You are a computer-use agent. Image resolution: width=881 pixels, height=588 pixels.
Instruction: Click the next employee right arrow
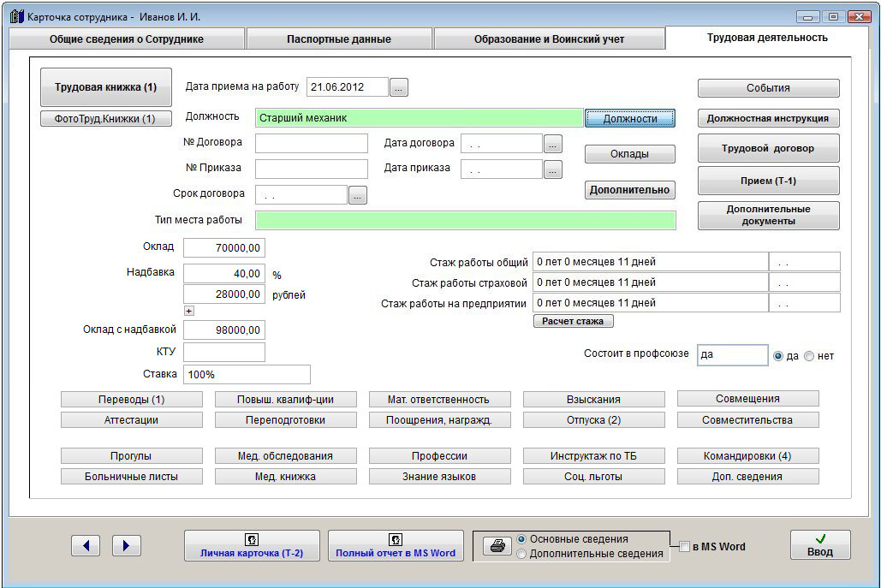coord(126,545)
